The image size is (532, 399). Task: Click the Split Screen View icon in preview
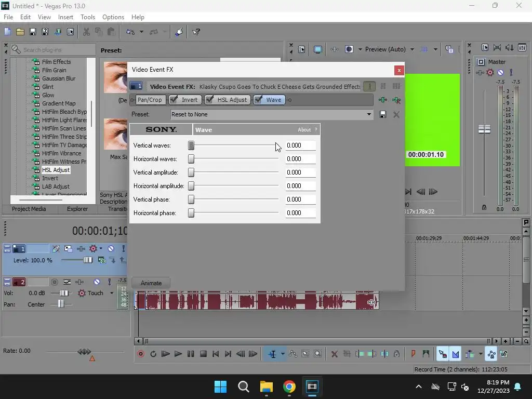(x=349, y=49)
